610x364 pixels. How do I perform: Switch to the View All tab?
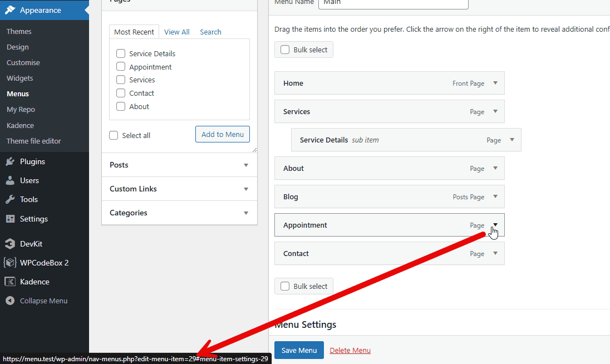click(176, 32)
